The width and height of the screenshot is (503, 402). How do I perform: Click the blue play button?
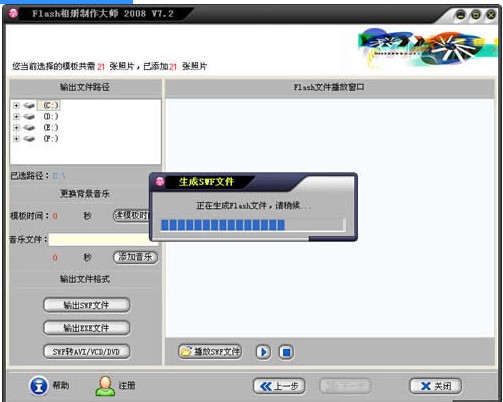coord(263,352)
